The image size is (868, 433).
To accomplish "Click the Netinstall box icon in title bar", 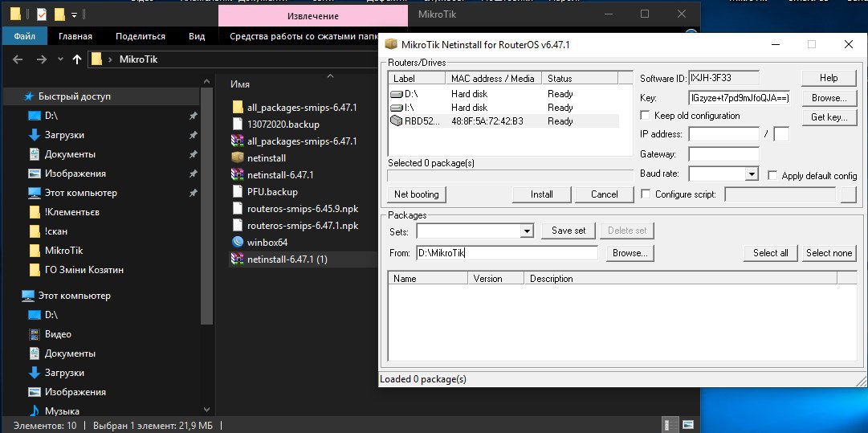I will tap(391, 44).
